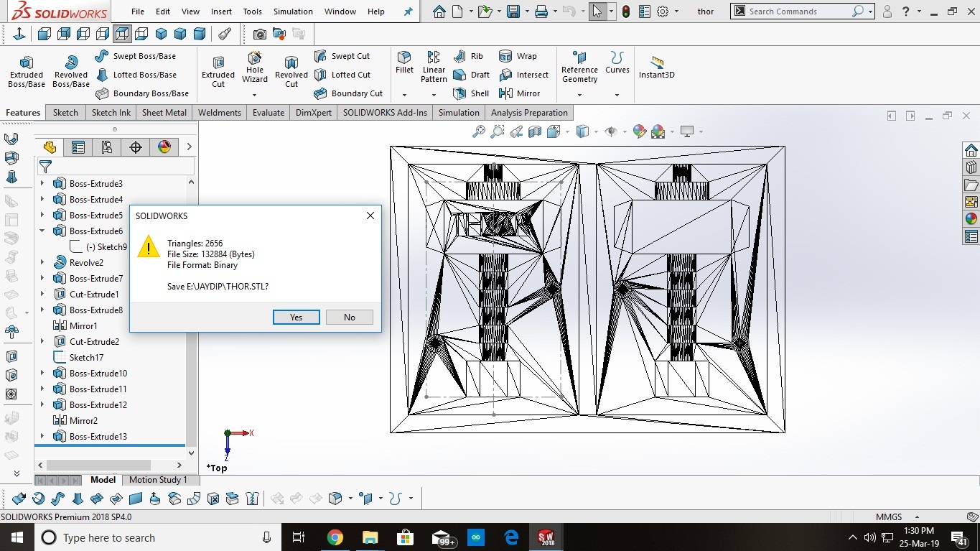This screenshot has height=551, width=980.
Task: Click No in the SOLIDWORKS dialog
Action: coord(349,318)
